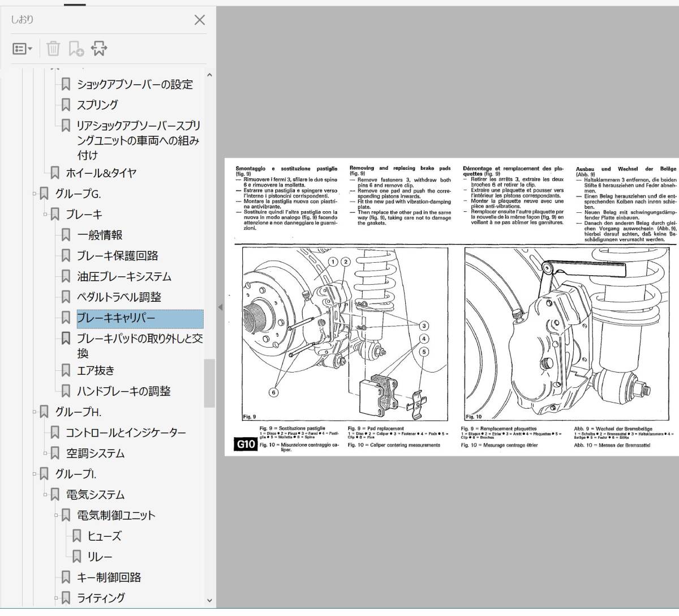Image resolution: width=679 pixels, height=616 pixels.
Task: Open the 空調システム bookmark
Action: point(95,453)
